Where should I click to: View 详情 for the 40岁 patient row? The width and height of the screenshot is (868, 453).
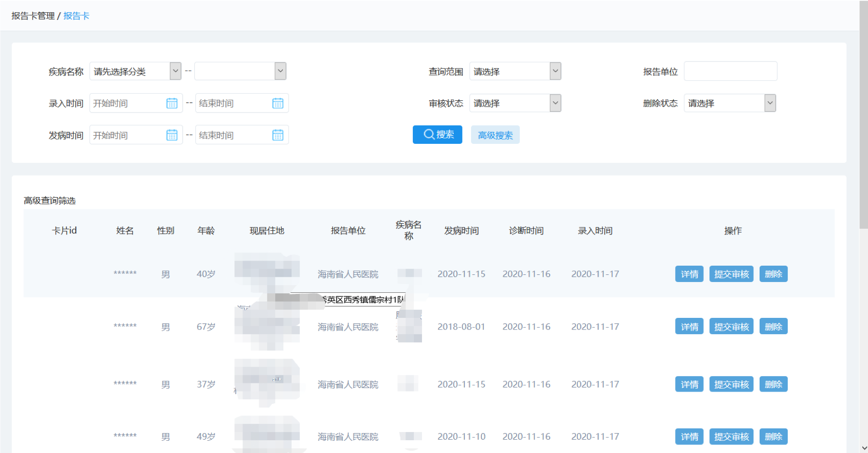(689, 274)
